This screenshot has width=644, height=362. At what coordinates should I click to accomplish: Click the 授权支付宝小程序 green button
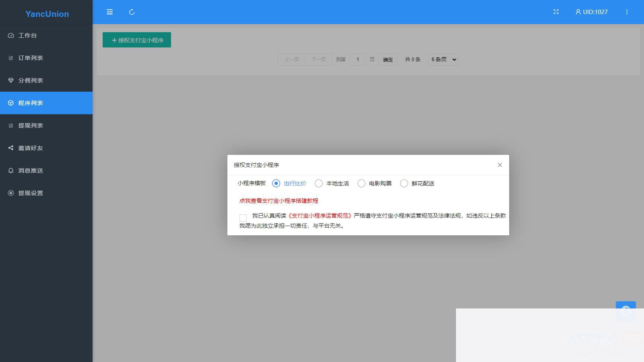click(x=136, y=40)
